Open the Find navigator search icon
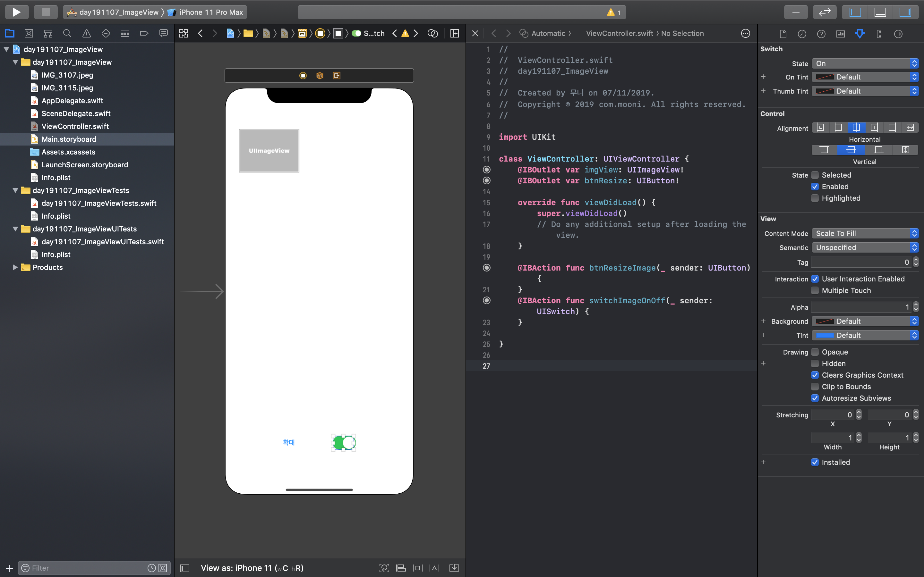This screenshot has height=577, width=924. tap(67, 34)
